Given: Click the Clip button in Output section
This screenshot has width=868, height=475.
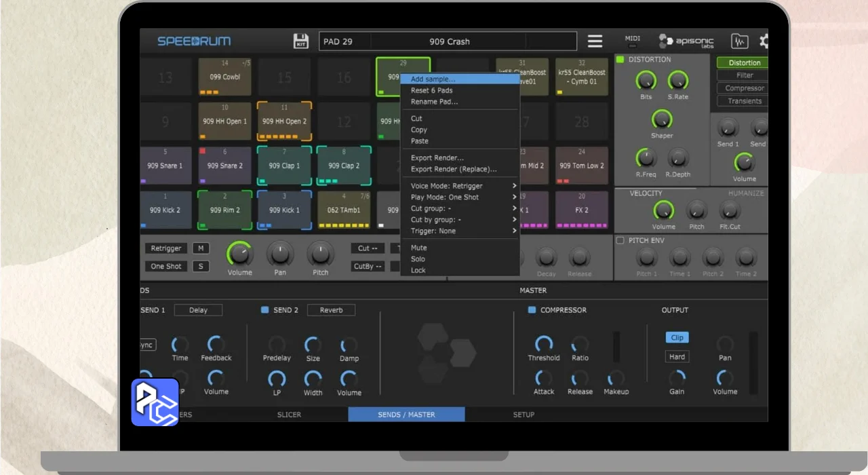Looking at the screenshot, I should (x=677, y=337).
